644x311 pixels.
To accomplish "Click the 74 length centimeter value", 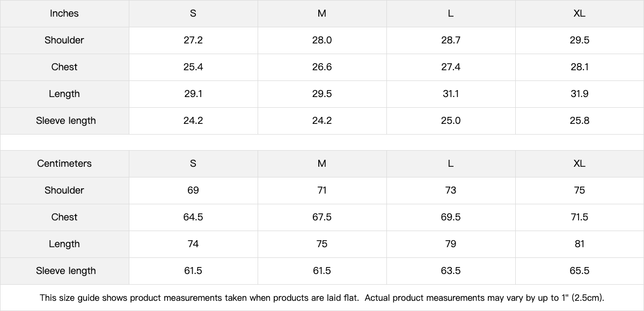I will coord(193,244).
